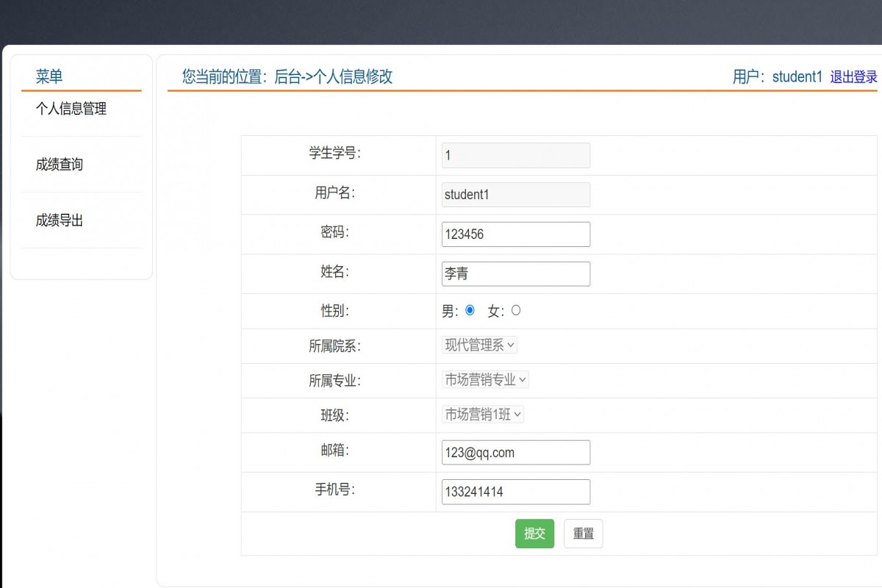Open the 所属专业 major dropdown
The width and height of the screenshot is (882, 588).
484,379
